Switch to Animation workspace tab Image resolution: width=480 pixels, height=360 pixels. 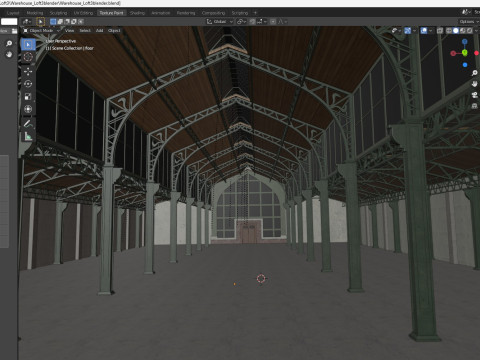point(161,13)
